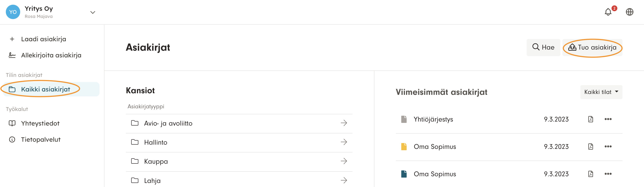Click Allekirjoita asiakirja in the sidebar
The height and width of the screenshot is (187, 644).
point(51,55)
